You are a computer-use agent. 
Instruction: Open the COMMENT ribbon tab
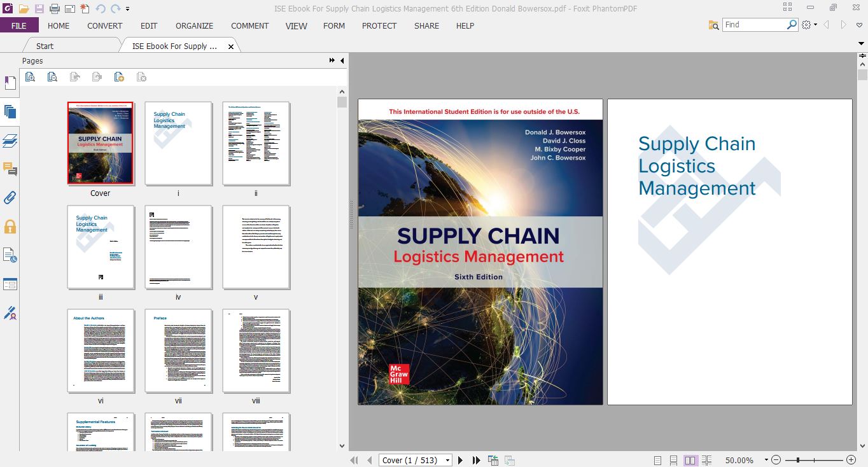tap(250, 25)
